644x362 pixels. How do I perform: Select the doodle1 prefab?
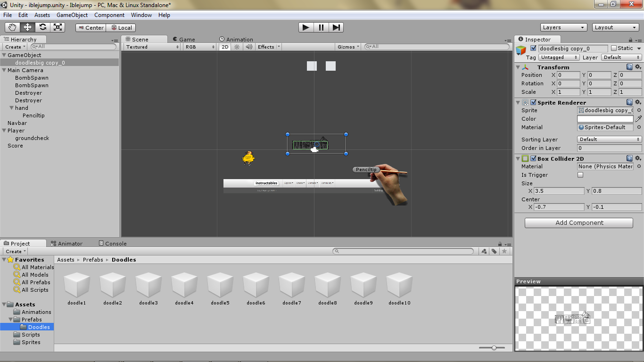pyautogui.click(x=76, y=288)
